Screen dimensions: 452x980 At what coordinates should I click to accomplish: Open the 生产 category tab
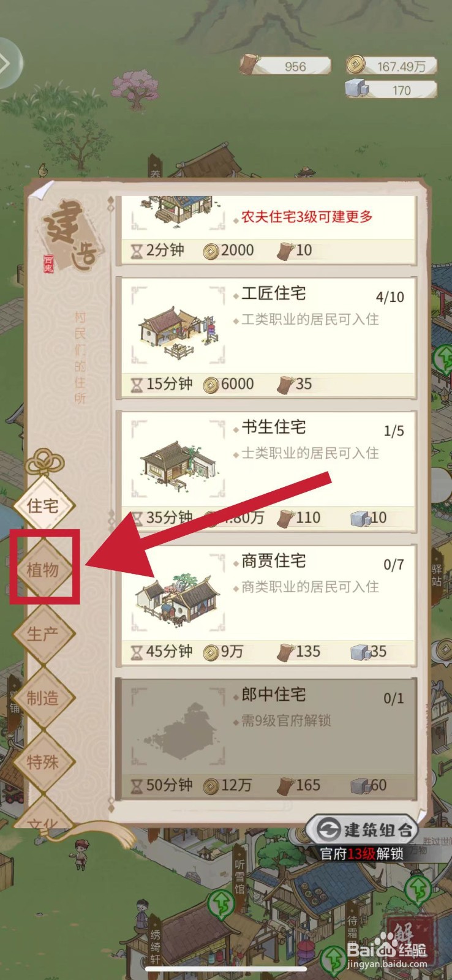[43, 634]
